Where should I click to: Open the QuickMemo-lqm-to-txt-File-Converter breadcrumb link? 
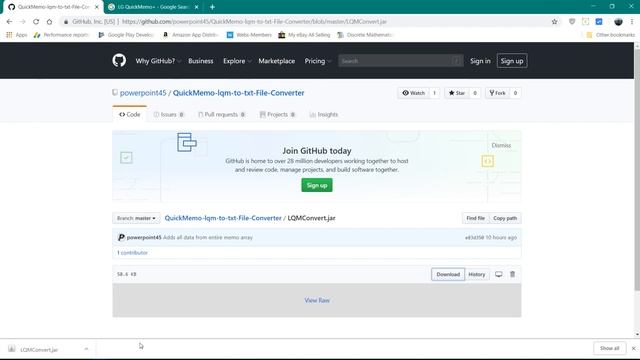[223, 218]
